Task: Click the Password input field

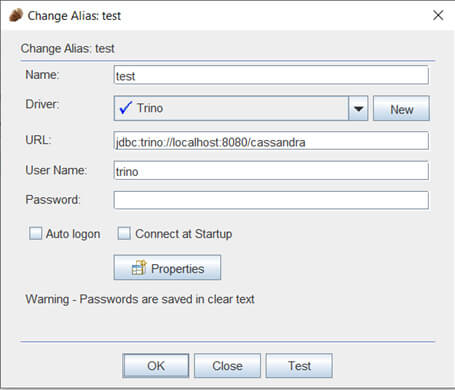Action: click(x=271, y=200)
